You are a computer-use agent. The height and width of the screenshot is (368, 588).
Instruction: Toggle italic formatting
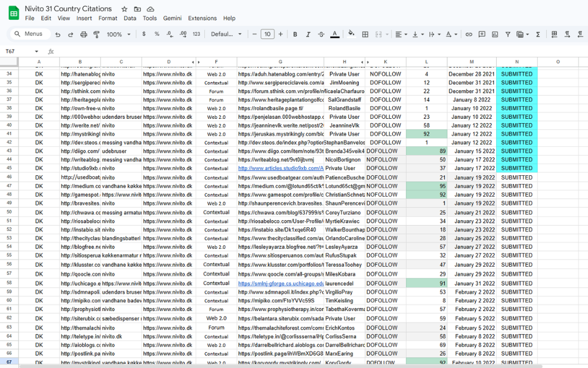point(308,34)
